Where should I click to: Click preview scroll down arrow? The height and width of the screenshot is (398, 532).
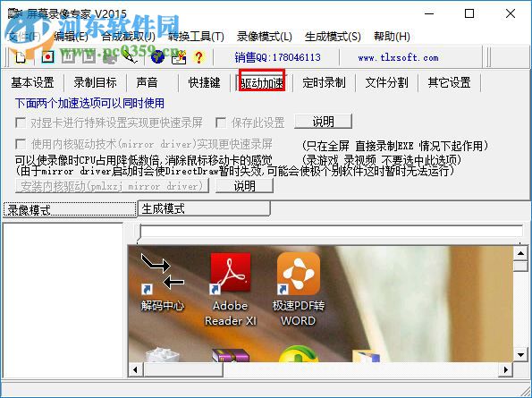pos(520,355)
